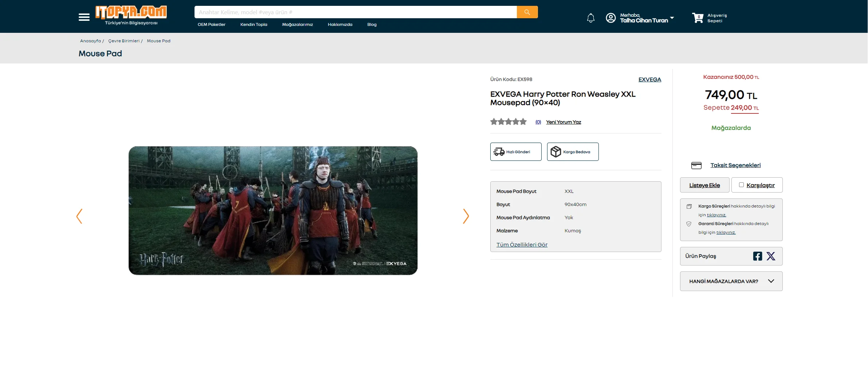Click the 90x40cm size value
868x368 pixels.
pyautogui.click(x=576, y=205)
